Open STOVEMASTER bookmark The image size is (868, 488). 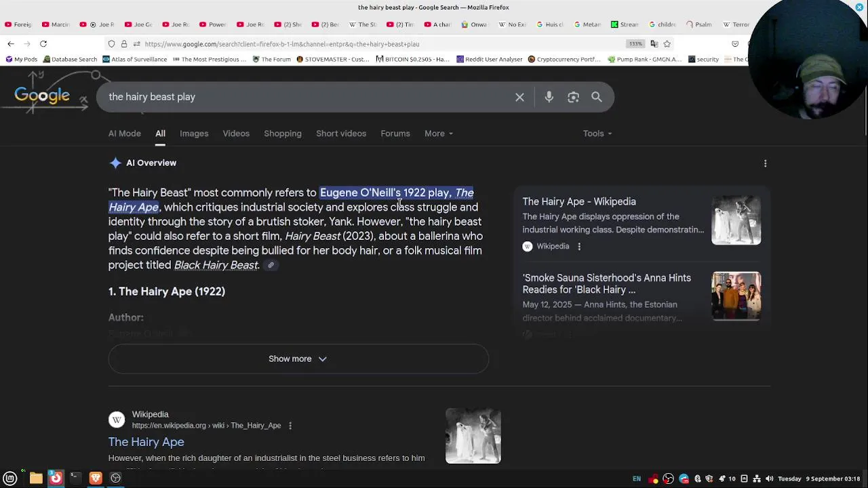333,60
